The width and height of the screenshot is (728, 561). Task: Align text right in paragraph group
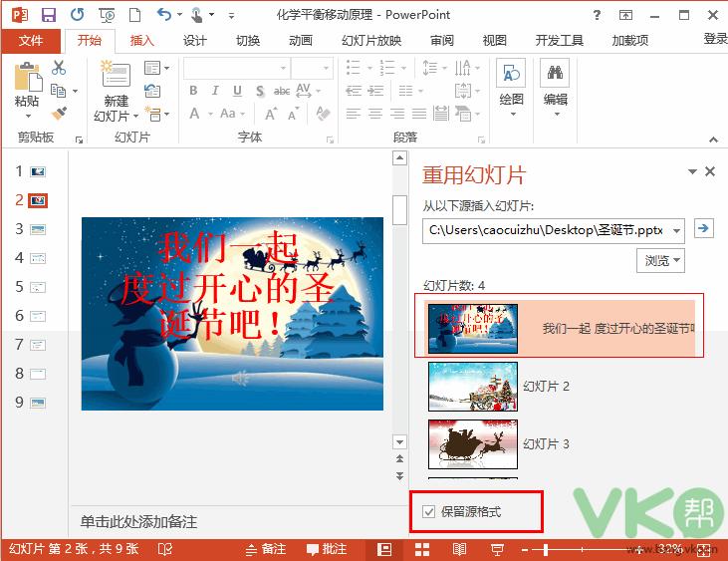tap(397, 114)
